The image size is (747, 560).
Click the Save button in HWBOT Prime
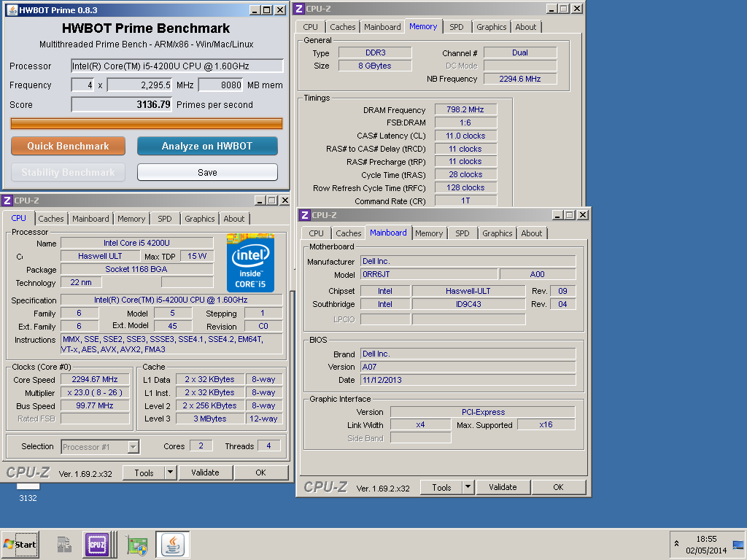[207, 172]
